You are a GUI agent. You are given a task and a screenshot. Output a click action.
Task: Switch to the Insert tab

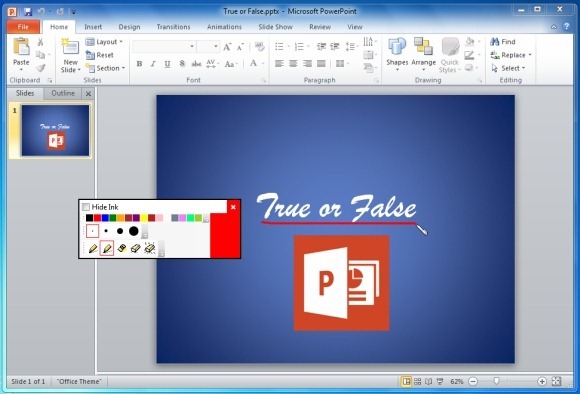click(93, 27)
